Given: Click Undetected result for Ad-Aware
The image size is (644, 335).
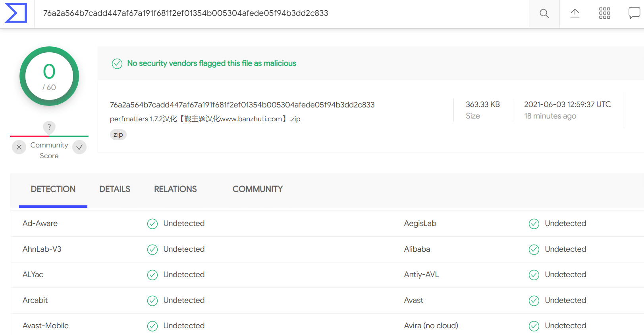Looking at the screenshot, I should point(184,223).
